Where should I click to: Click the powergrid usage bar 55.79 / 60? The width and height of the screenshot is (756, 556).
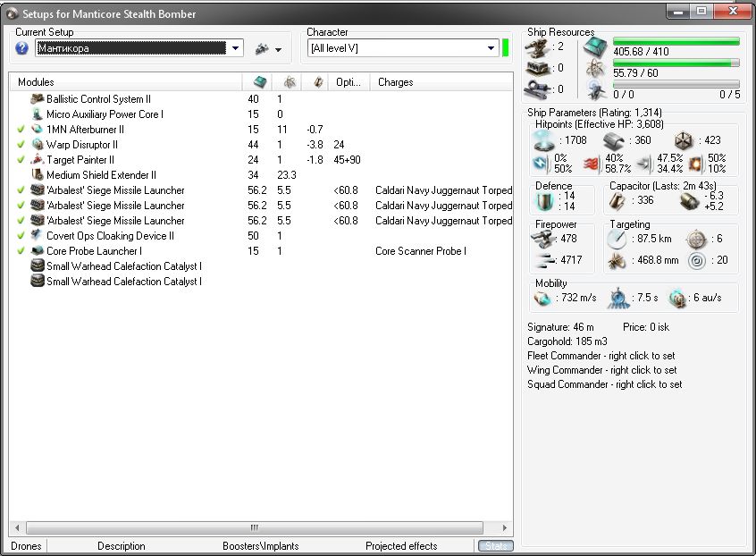coord(676,63)
